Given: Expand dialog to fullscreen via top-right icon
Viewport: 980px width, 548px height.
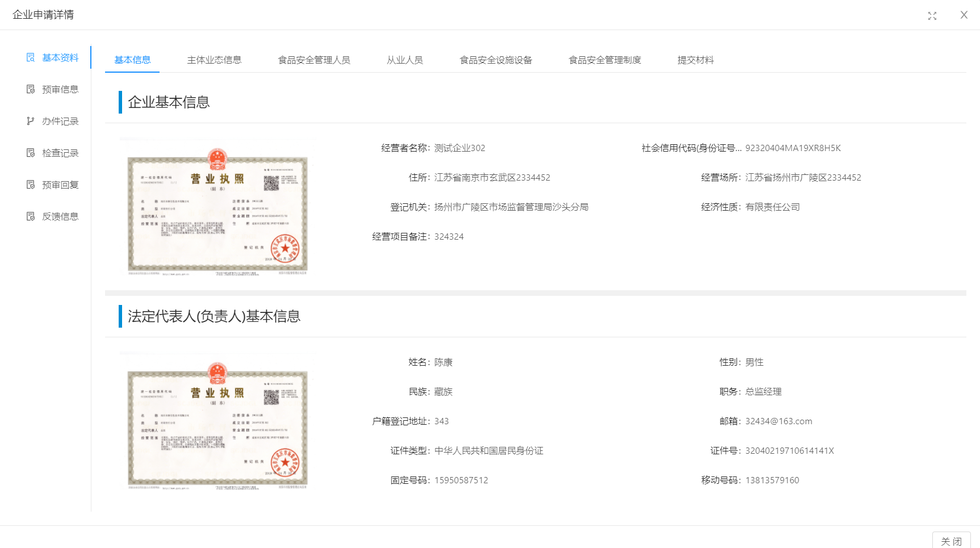Looking at the screenshot, I should (x=932, y=16).
